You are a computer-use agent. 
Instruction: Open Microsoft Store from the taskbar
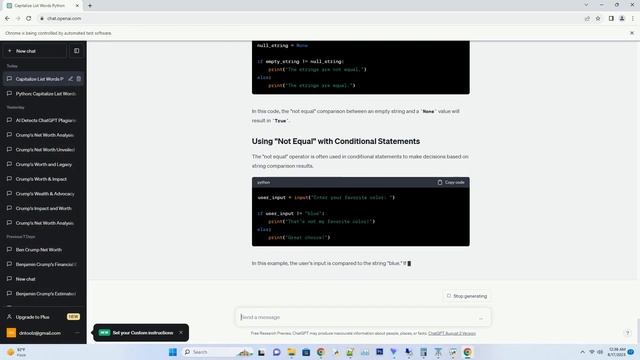[x=306, y=352]
